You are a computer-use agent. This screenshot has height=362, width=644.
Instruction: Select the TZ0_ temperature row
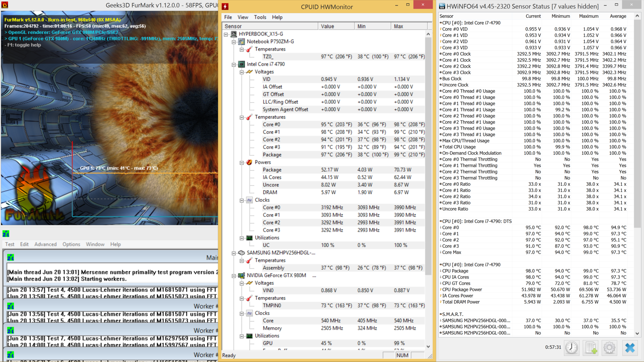[x=268, y=57]
